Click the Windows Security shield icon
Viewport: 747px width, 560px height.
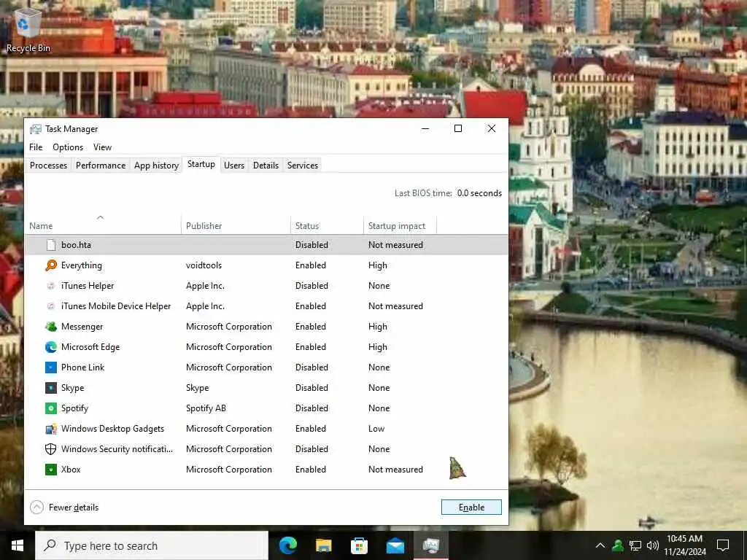coord(51,449)
